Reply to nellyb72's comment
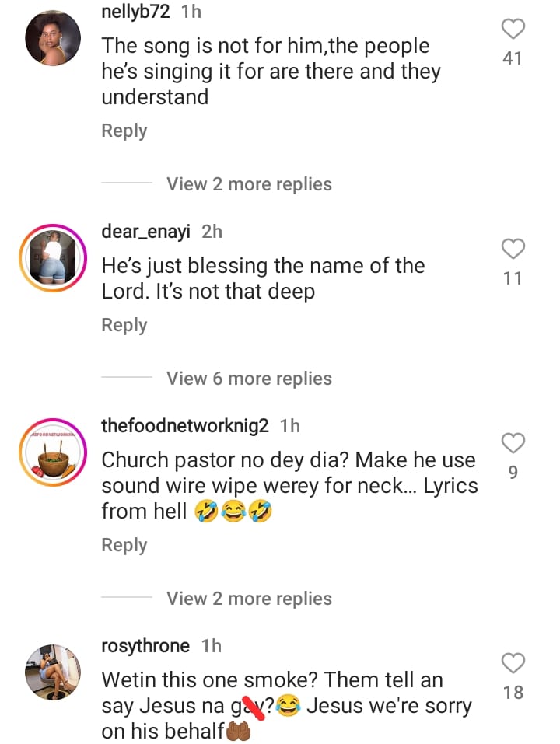 (x=124, y=131)
